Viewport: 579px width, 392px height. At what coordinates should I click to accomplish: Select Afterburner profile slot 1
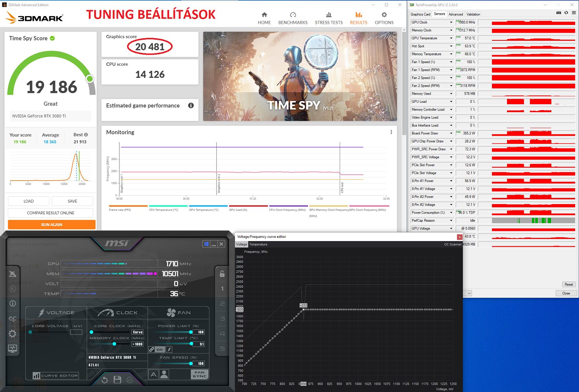click(x=222, y=288)
